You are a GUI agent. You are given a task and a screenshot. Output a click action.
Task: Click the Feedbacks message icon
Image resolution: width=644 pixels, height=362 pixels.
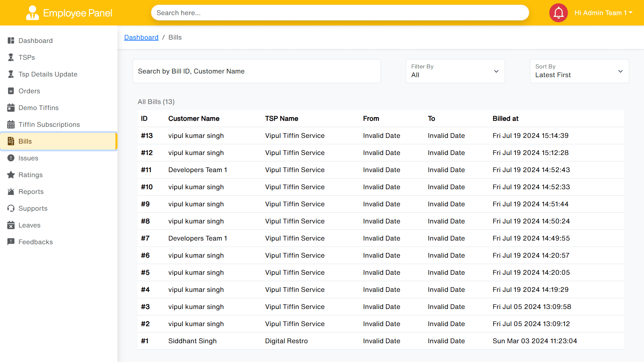click(11, 242)
